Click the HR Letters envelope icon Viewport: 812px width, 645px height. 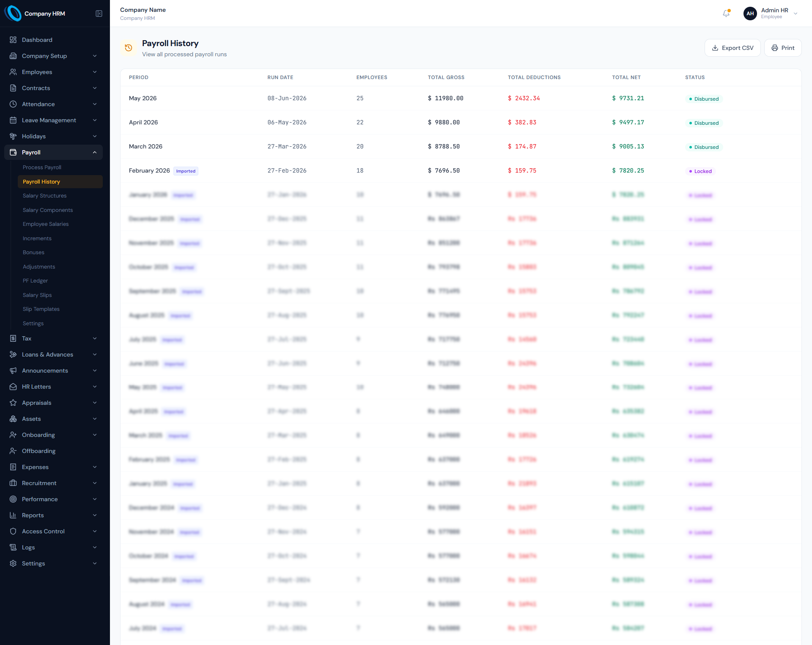point(13,387)
